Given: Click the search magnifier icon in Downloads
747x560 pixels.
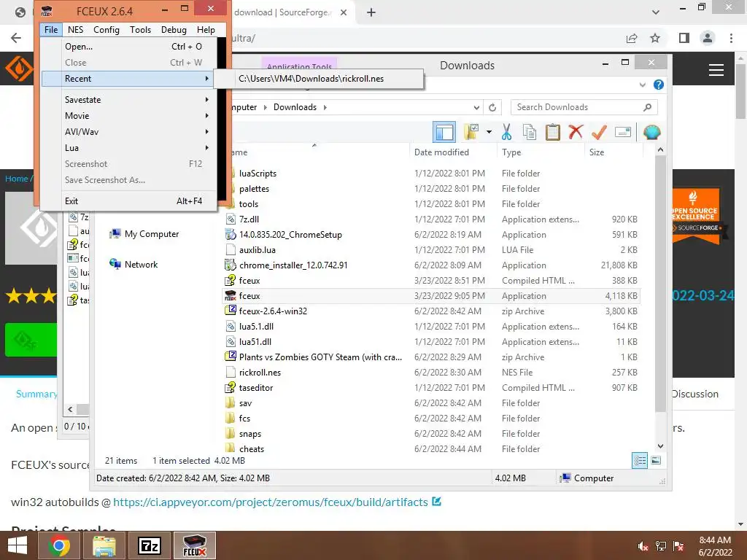Looking at the screenshot, I should tap(647, 107).
